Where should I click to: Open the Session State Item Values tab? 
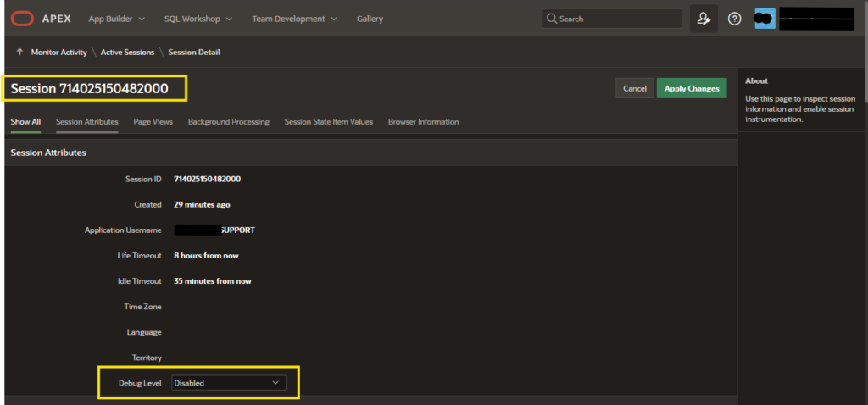point(329,122)
